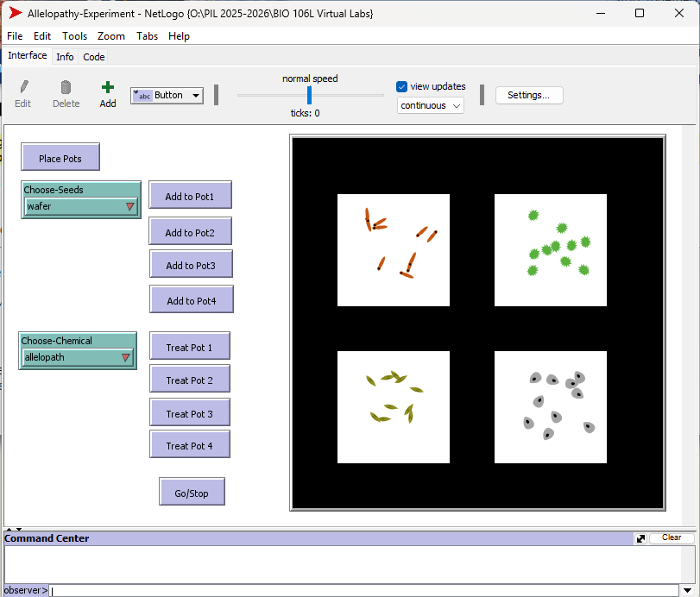
Task: Click the Command Center scrollbar down arrow
Action: 688,590
